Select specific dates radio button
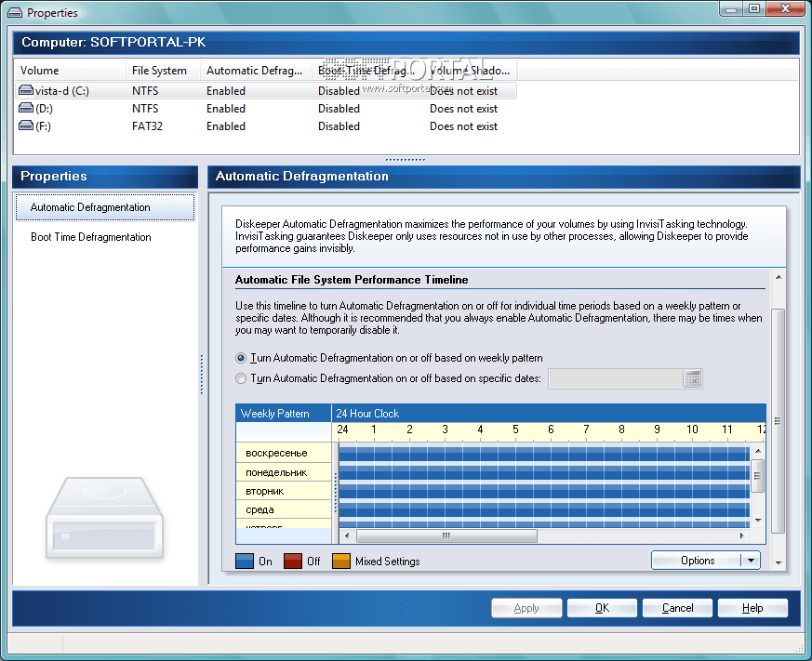 (x=242, y=378)
